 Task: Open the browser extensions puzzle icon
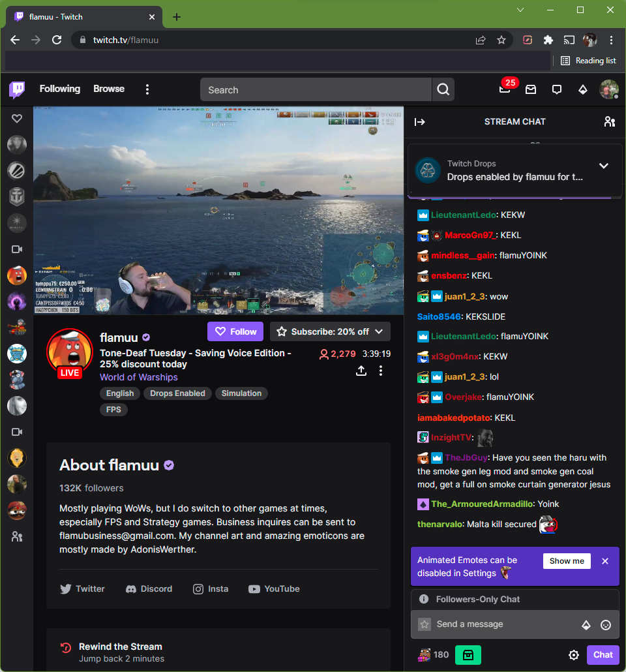[548, 40]
